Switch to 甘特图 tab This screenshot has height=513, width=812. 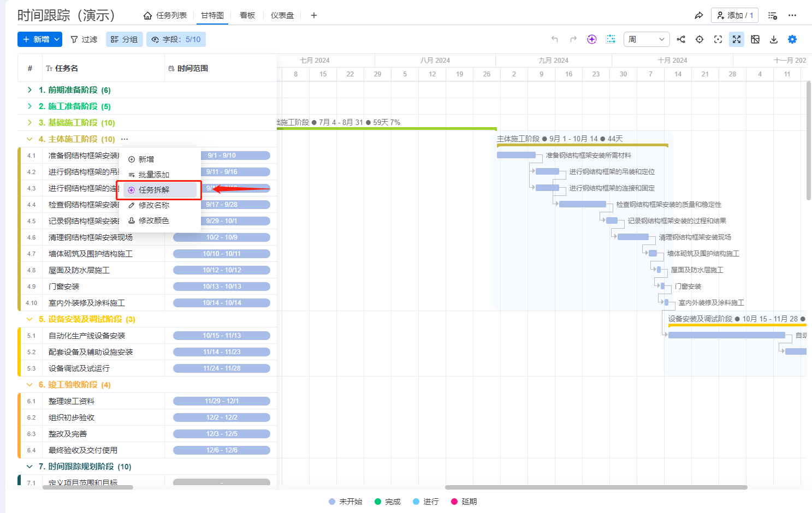click(212, 15)
